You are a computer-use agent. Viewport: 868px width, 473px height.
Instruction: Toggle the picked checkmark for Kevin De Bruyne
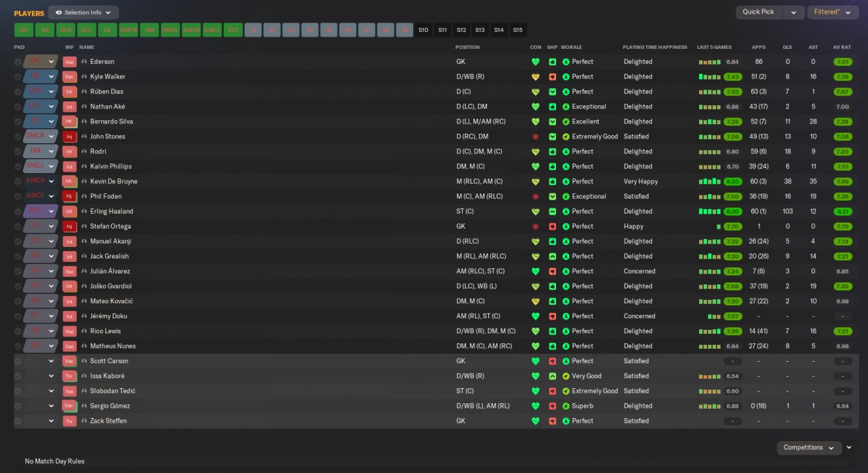18,181
